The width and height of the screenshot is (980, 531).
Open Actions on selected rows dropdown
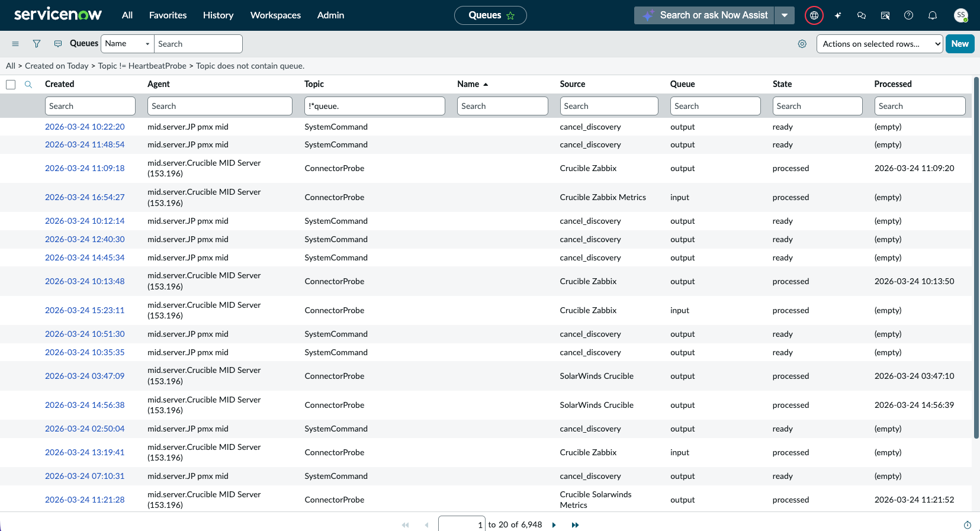point(879,44)
